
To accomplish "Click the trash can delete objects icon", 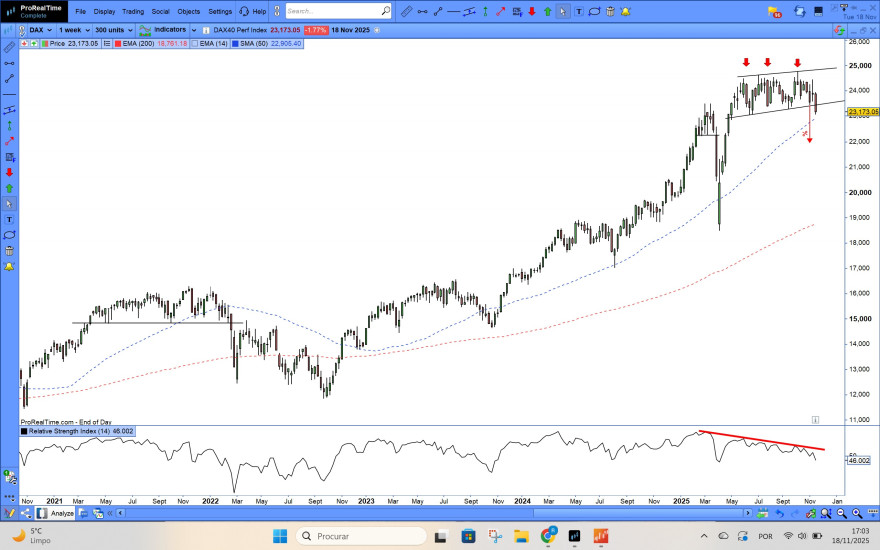I will click(x=610, y=11).
